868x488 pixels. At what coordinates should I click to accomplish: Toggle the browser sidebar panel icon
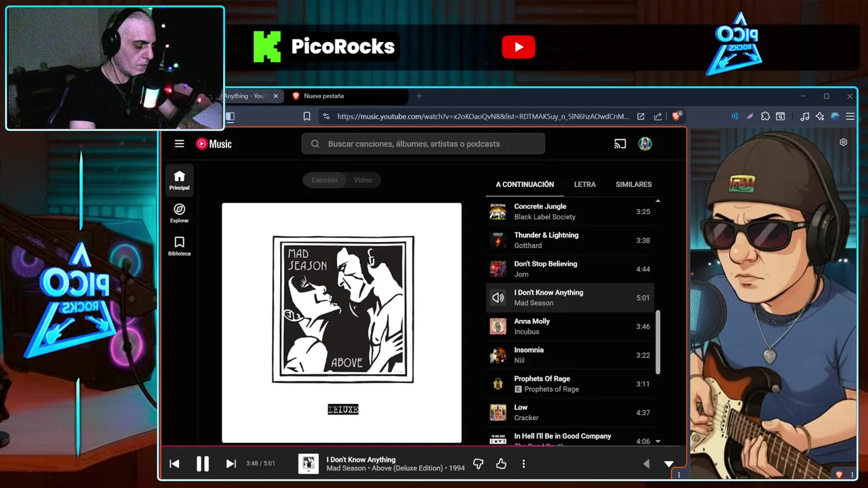(230, 117)
